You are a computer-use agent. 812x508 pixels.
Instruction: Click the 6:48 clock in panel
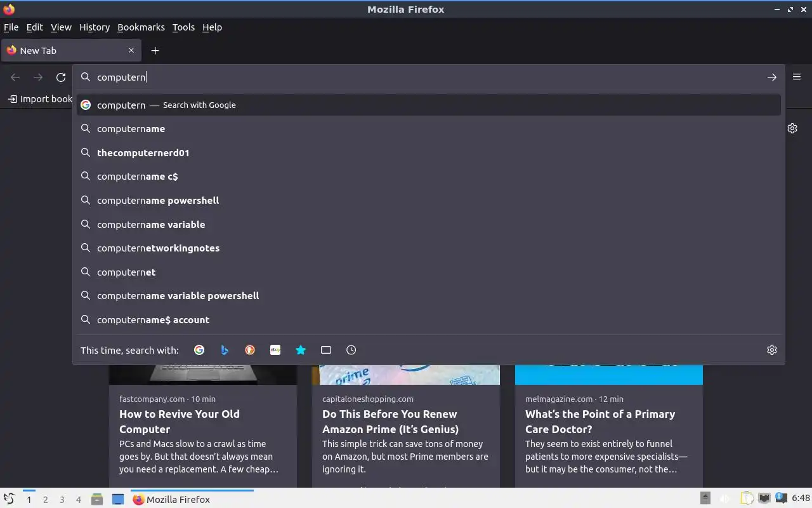(801, 498)
